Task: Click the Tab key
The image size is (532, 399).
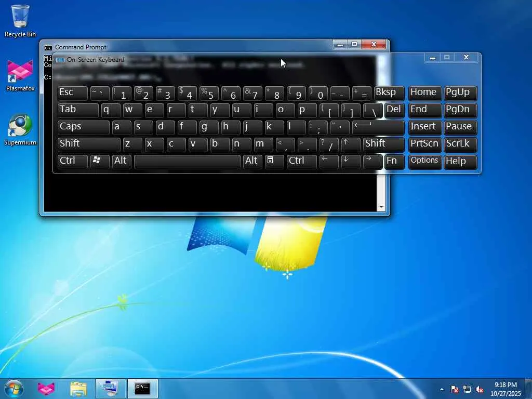Action: pyautogui.click(x=78, y=111)
